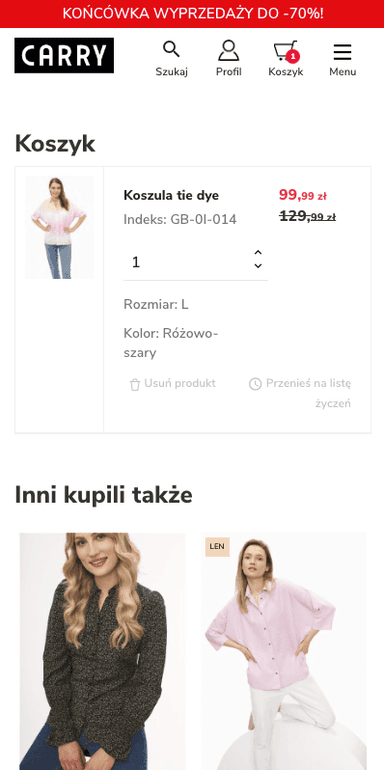Click the red sale banner at top
The width and height of the screenshot is (384, 770).
click(x=192, y=14)
